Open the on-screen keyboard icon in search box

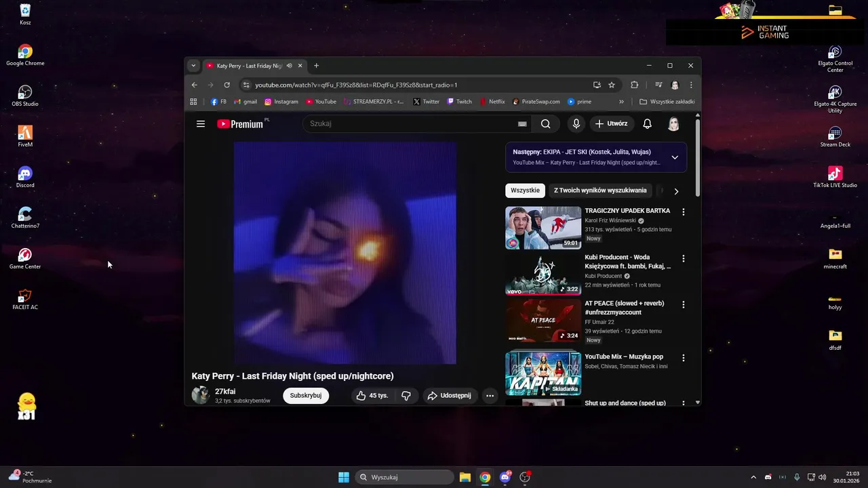point(522,124)
